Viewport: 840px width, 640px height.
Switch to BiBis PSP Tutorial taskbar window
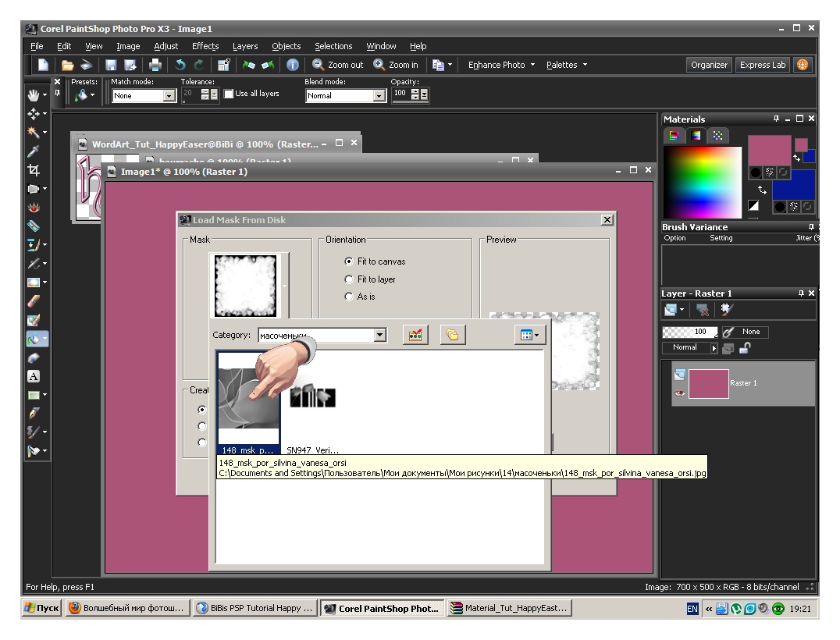(x=254, y=608)
